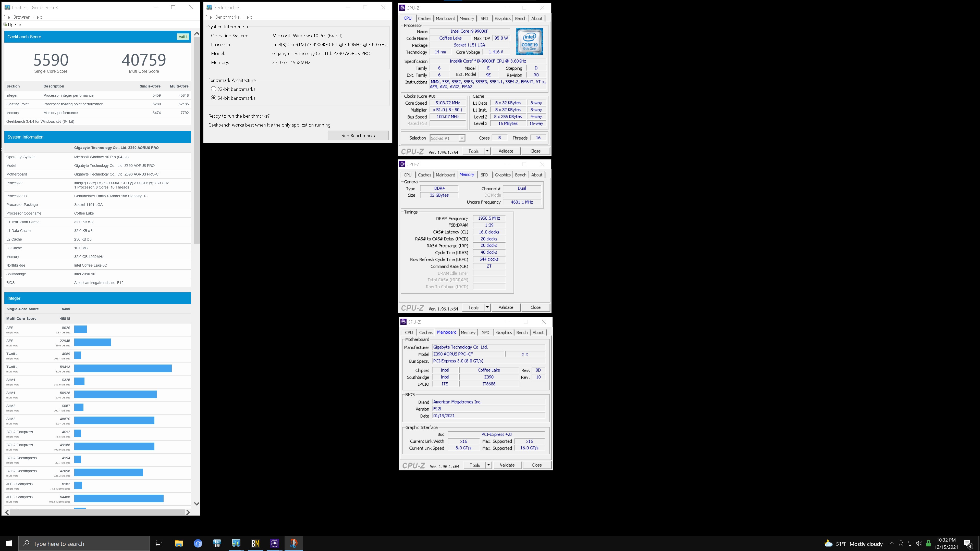980x551 pixels.
Task: Open SPD tab in top CPU-Z window
Action: pyautogui.click(x=484, y=18)
